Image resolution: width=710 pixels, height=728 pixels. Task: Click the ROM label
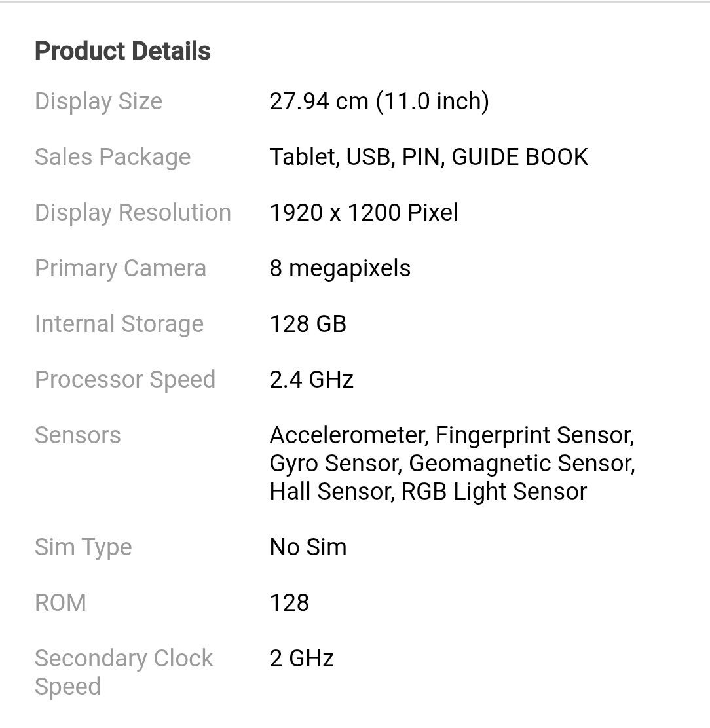click(60, 603)
